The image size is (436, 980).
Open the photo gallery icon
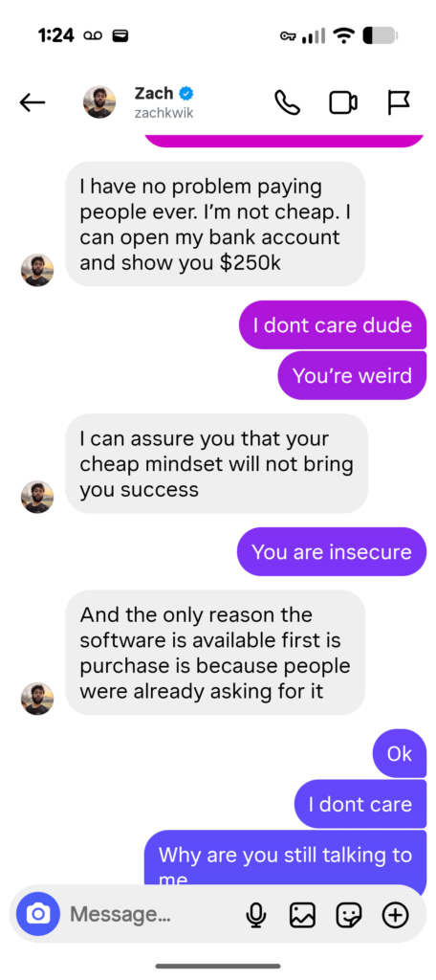click(302, 915)
